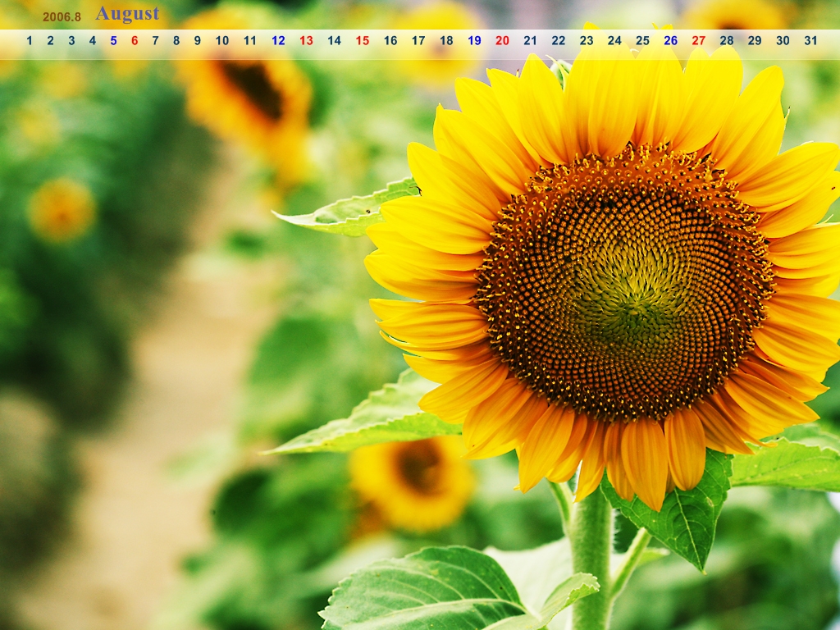
Task: Select day 2 in the calendar strip
Action: (50, 40)
